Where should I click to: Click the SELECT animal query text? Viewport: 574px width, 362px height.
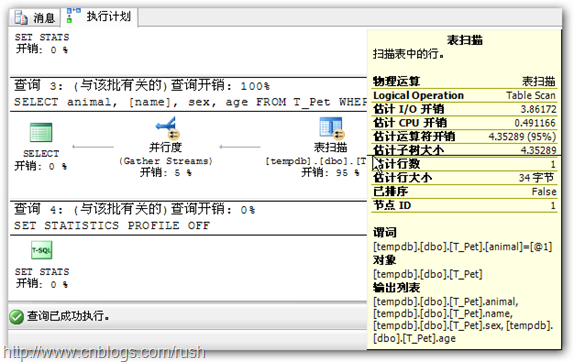[x=190, y=102]
